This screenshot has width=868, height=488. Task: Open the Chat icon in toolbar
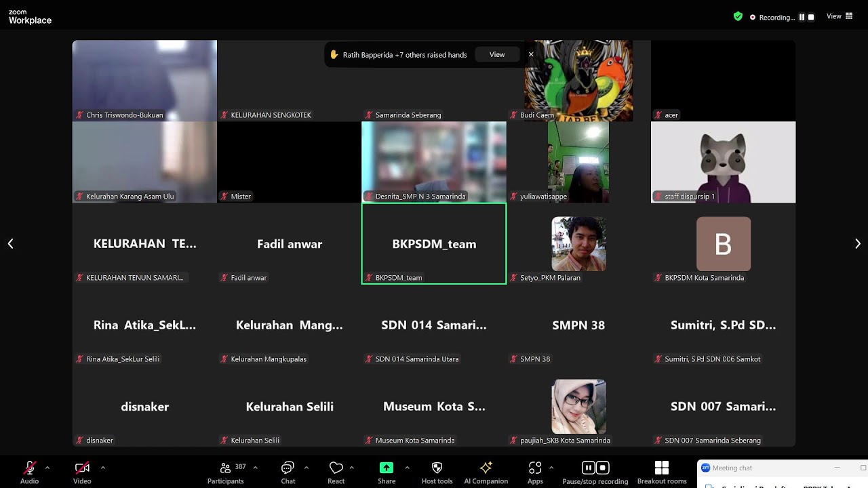[288, 468]
